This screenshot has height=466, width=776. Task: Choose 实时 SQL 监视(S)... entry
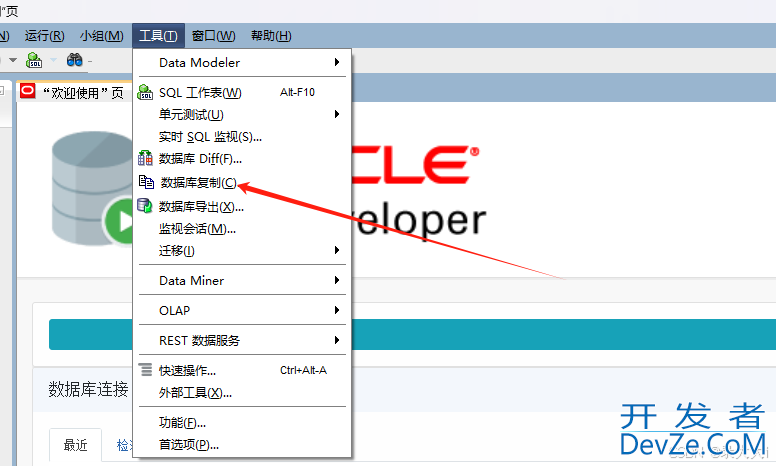pyautogui.click(x=242, y=137)
